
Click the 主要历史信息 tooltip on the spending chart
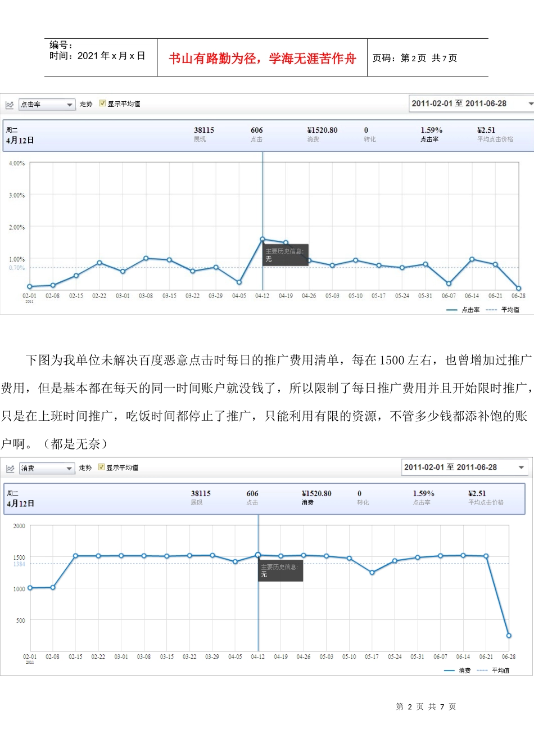280,570
